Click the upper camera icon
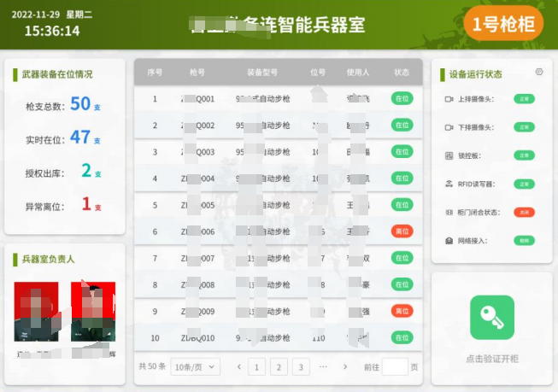558x392 pixels. [x=449, y=99]
